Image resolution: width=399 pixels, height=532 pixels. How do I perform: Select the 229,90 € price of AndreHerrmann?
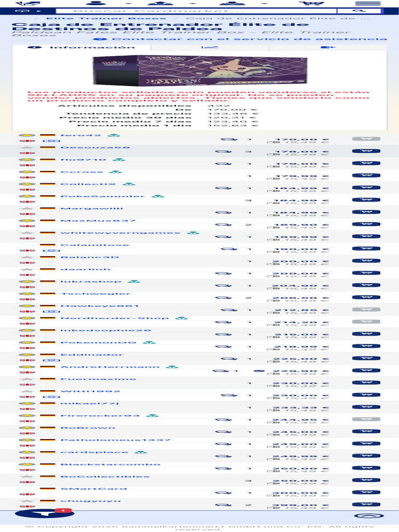tap(301, 371)
